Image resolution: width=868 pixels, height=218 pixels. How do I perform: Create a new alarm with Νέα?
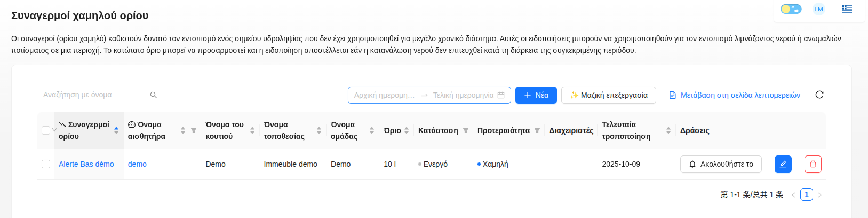pyautogui.click(x=536, y=95)
